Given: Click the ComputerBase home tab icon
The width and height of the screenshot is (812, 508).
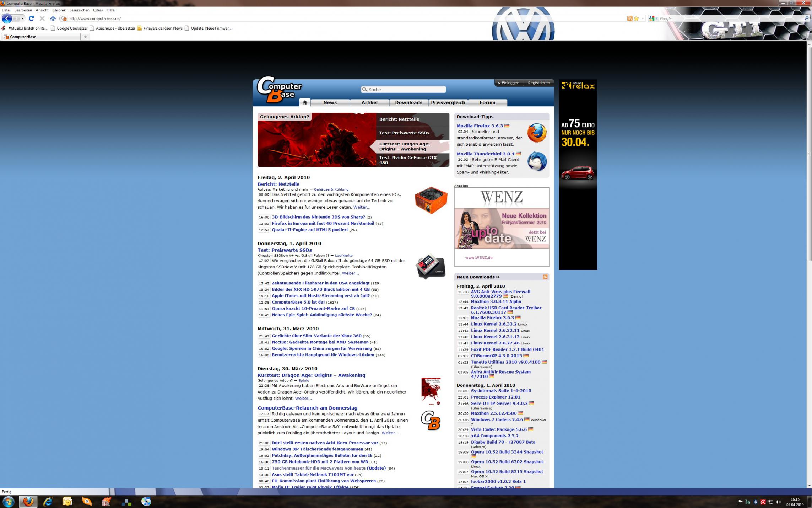Looking at the screenshot, I should click(304, 102).
